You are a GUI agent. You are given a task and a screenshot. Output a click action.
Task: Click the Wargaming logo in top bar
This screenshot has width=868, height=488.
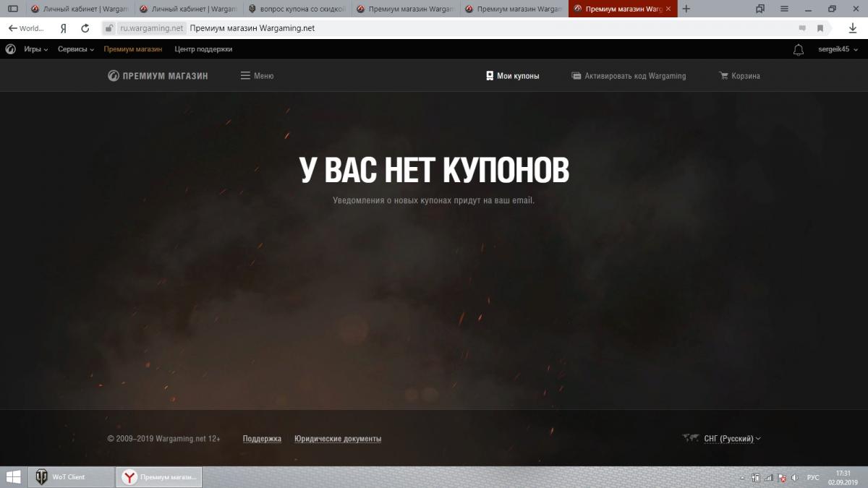tap(11, 49)
